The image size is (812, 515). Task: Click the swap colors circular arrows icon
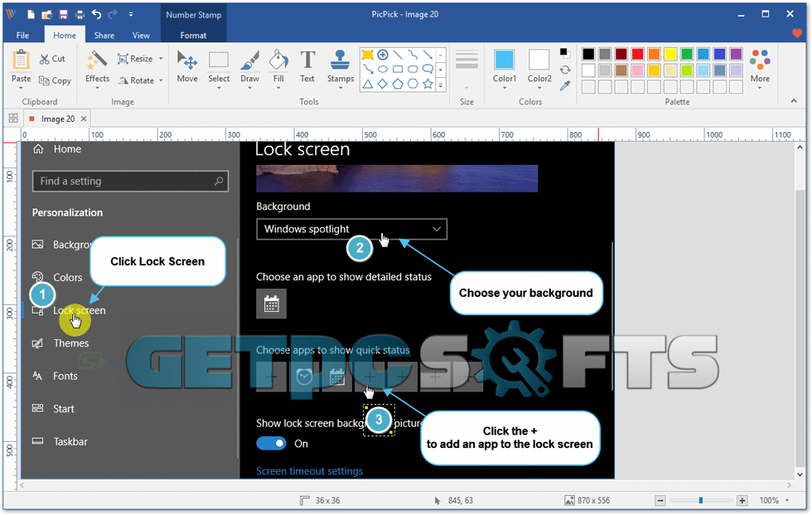[565, 70]
